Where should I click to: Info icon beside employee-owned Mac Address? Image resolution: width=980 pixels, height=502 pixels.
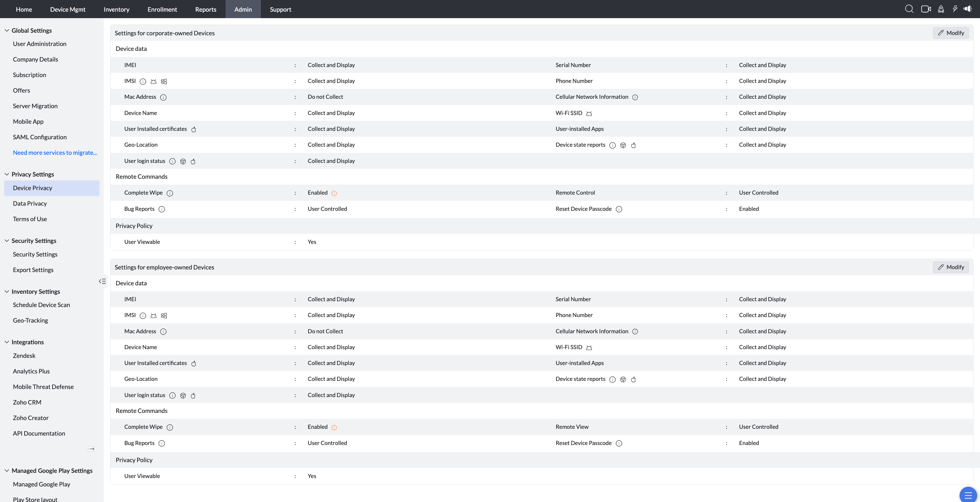pos(163,332)
